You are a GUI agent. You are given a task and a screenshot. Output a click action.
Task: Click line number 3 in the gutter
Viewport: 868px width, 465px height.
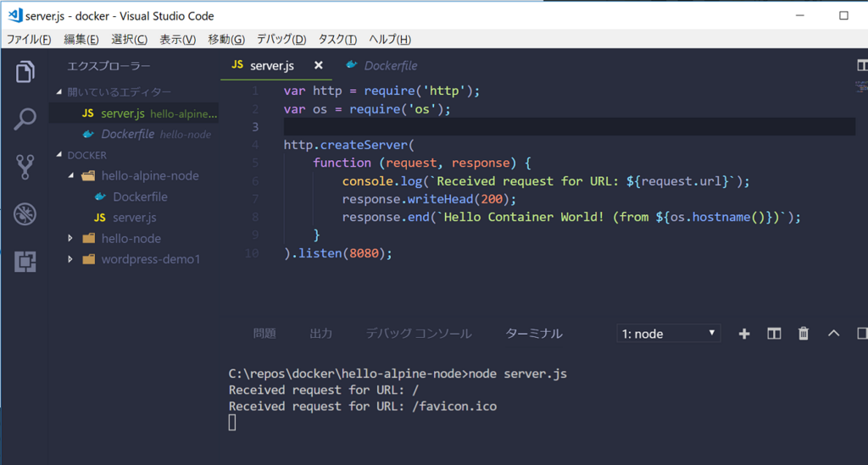pos(255,126)
